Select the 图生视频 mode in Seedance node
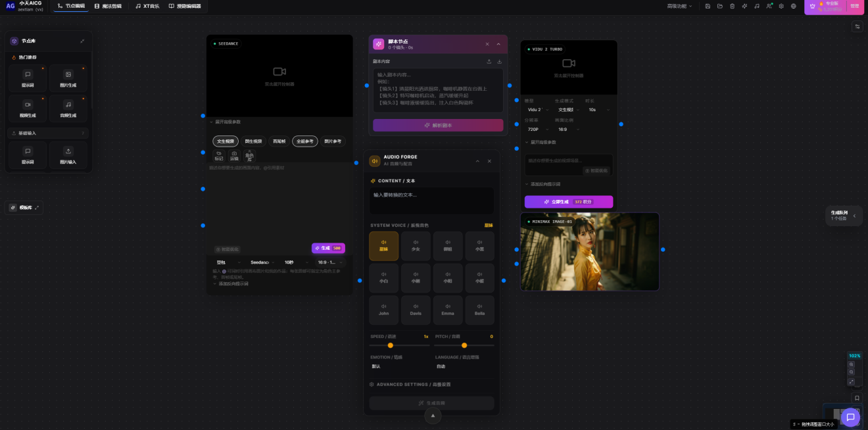The image size is (868, 430). pos(253,141)
